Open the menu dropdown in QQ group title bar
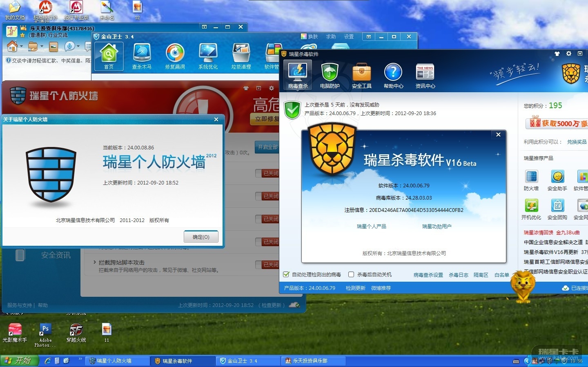Viewport: 588px width, 367px height. [x=204, y=27]
